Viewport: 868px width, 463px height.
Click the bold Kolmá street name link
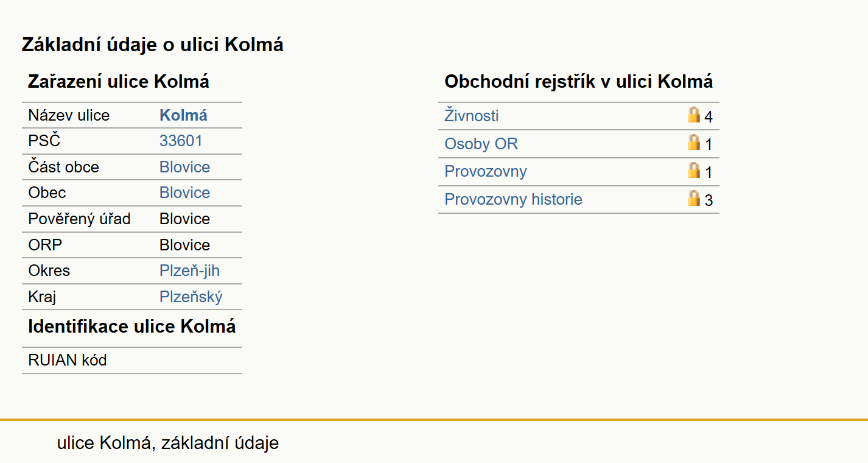pyautogui.click(x=183, y=115)
